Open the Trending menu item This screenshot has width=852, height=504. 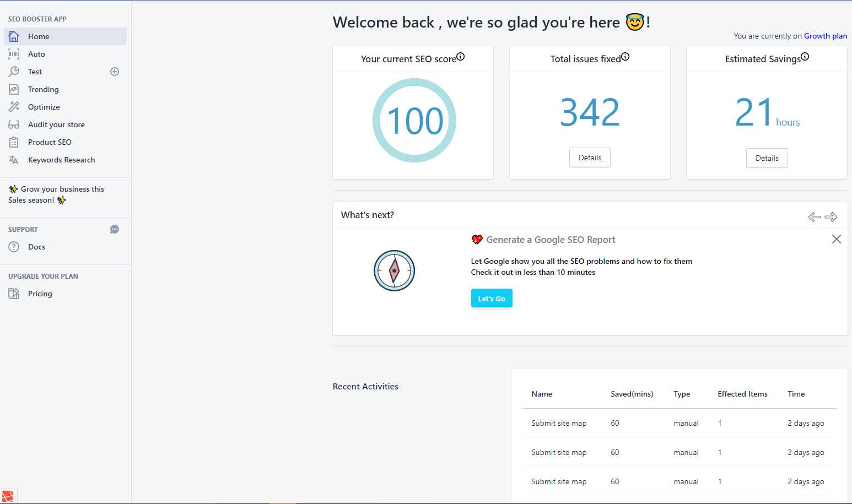click(65, 89)
